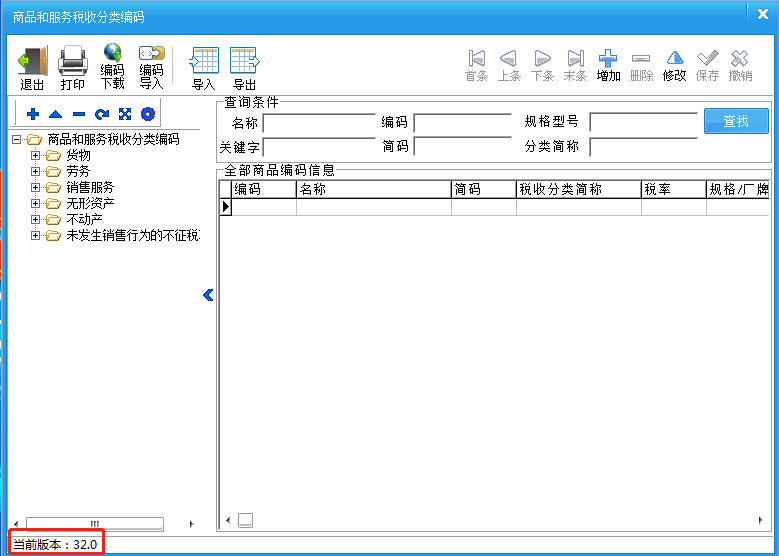Expand the 劳务 tree node

[x=35, y=171]
